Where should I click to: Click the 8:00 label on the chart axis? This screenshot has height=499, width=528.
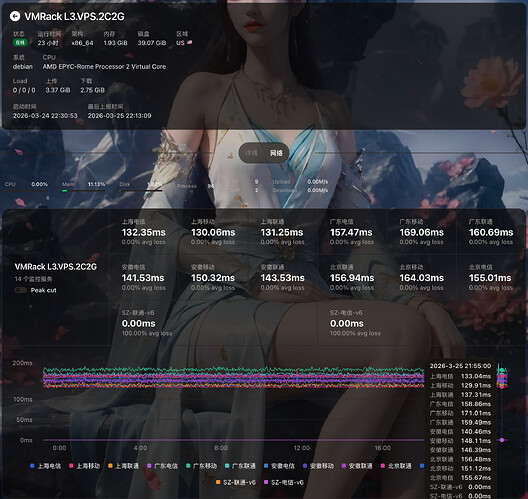coord(221,448)
